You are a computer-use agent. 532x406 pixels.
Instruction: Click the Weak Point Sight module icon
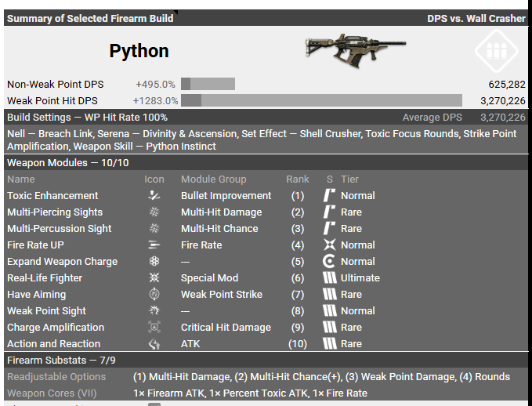(154, 310)
